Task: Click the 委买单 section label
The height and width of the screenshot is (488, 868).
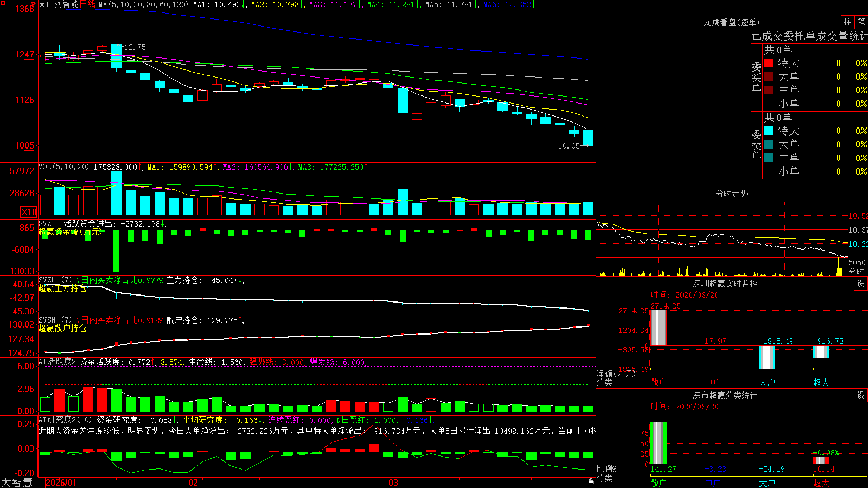Action: click(756, 77)
